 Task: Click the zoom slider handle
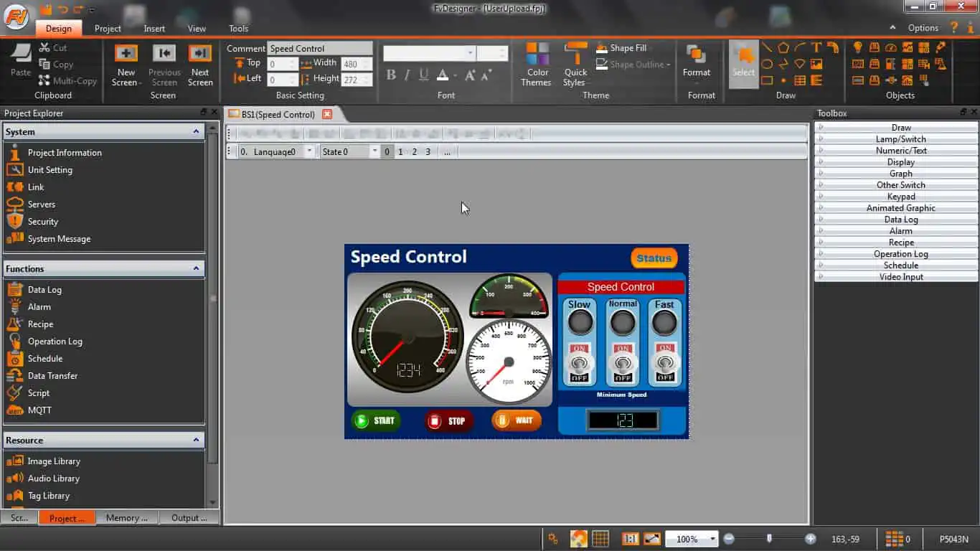tap(769, 538)
